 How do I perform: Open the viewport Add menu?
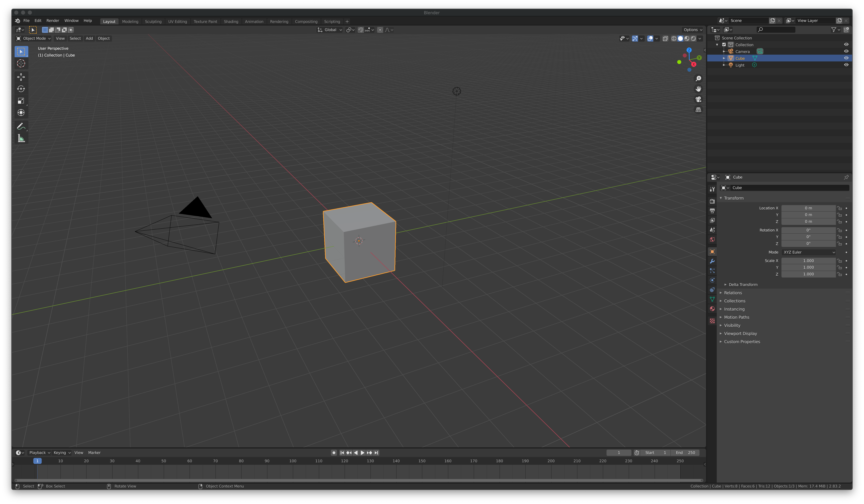point(89,38)
